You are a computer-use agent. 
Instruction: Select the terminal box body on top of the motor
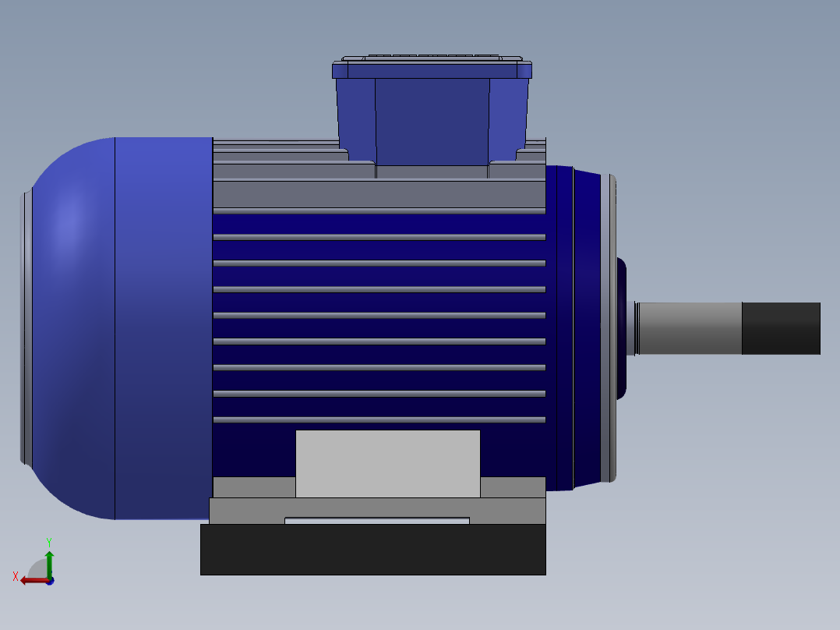[432, 121]
